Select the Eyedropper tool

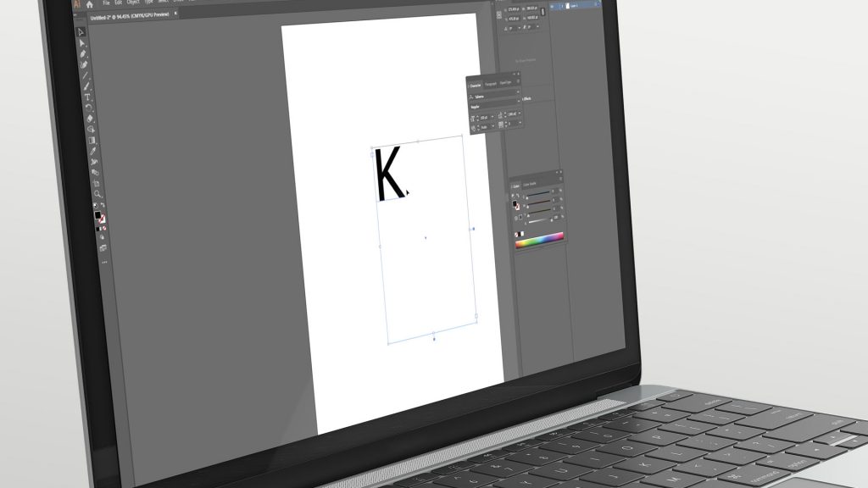(93, 151)
